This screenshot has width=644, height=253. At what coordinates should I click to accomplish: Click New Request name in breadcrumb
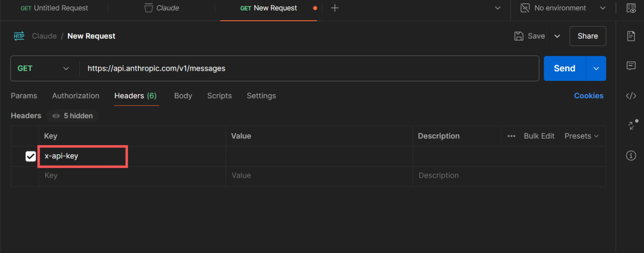[92, 36]
